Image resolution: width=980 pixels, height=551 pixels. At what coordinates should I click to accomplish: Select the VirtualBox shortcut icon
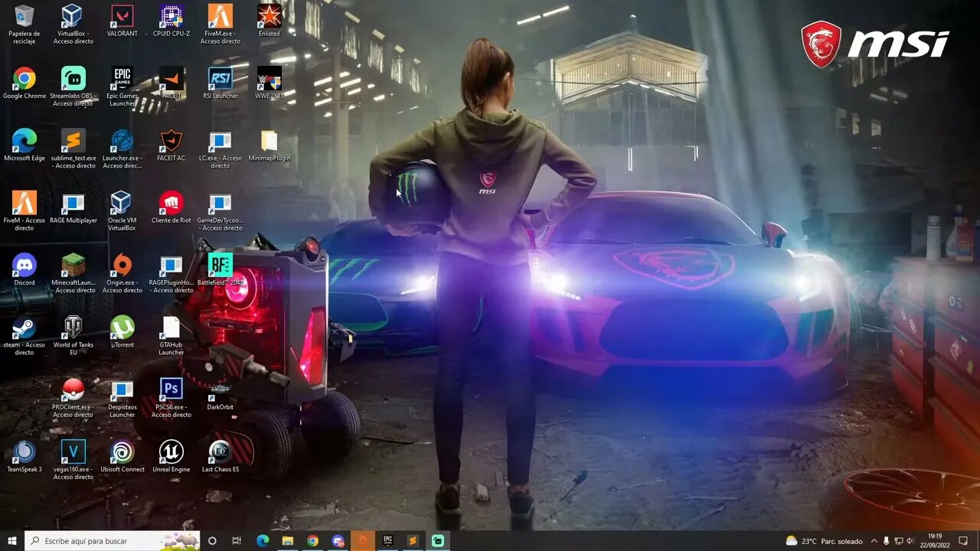point(73,24)
